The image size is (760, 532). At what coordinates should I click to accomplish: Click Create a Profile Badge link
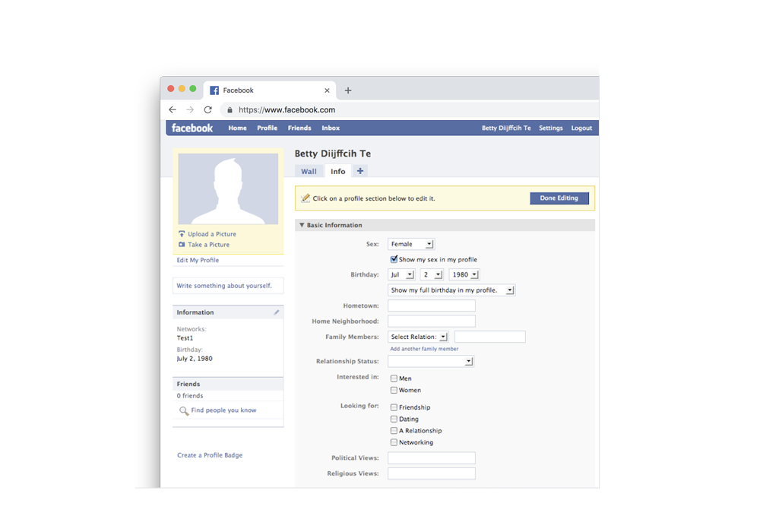point(210,455)
